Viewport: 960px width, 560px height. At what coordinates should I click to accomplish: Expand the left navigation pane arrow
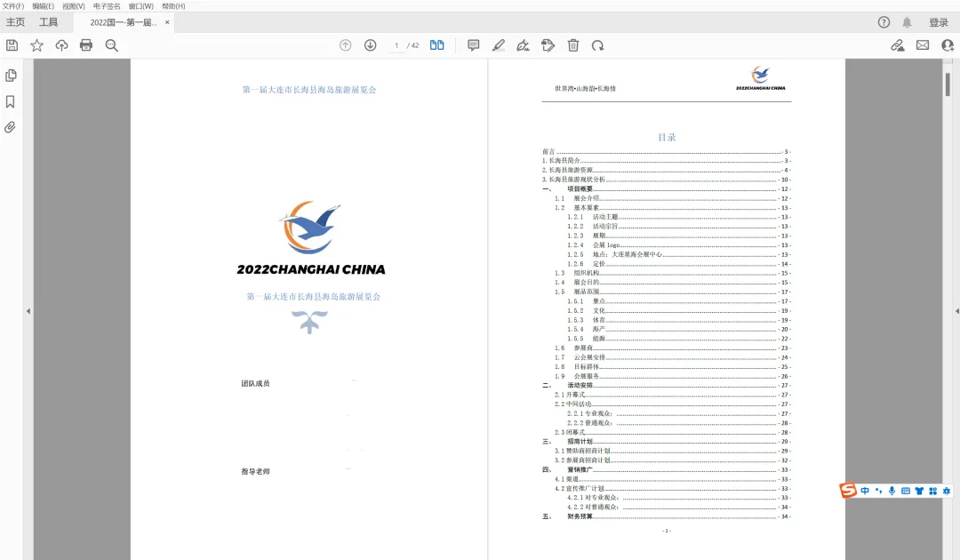tap(28, 311)
